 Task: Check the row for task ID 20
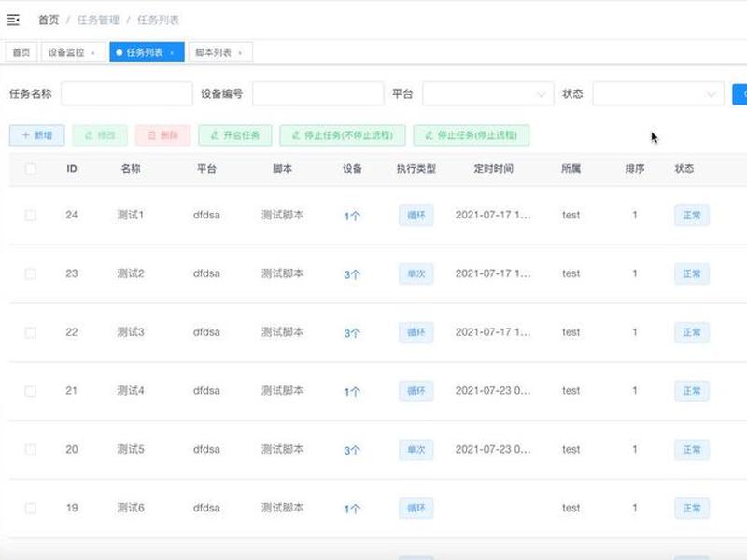coord(31,450)
